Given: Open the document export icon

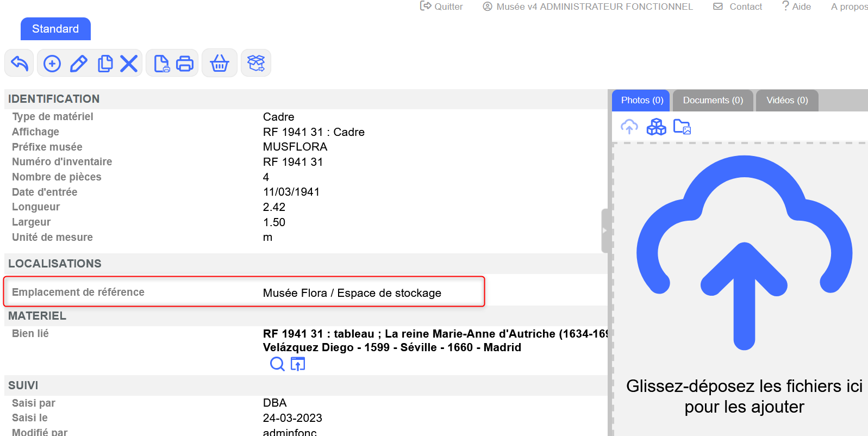Looking at the screenshot, I should [161, 64].
